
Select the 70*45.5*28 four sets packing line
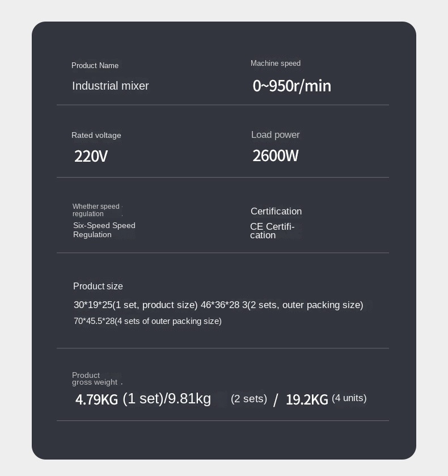pos(147,321)
